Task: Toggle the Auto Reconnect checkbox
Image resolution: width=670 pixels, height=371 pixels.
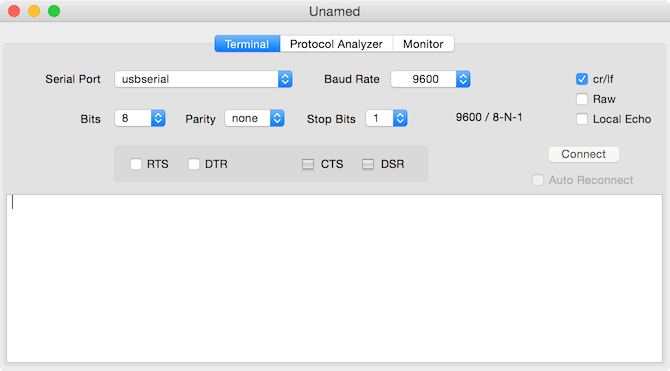Action: tap(538, 180)
